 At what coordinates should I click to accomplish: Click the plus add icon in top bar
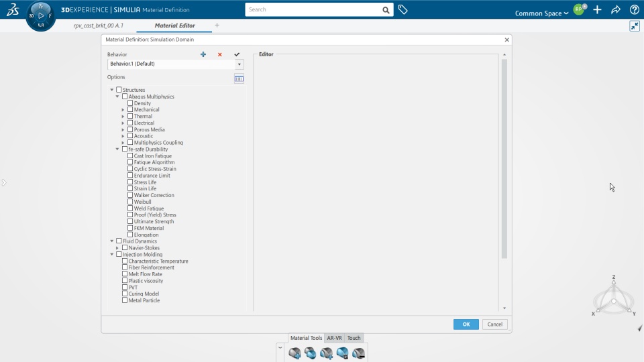[597, 10]
